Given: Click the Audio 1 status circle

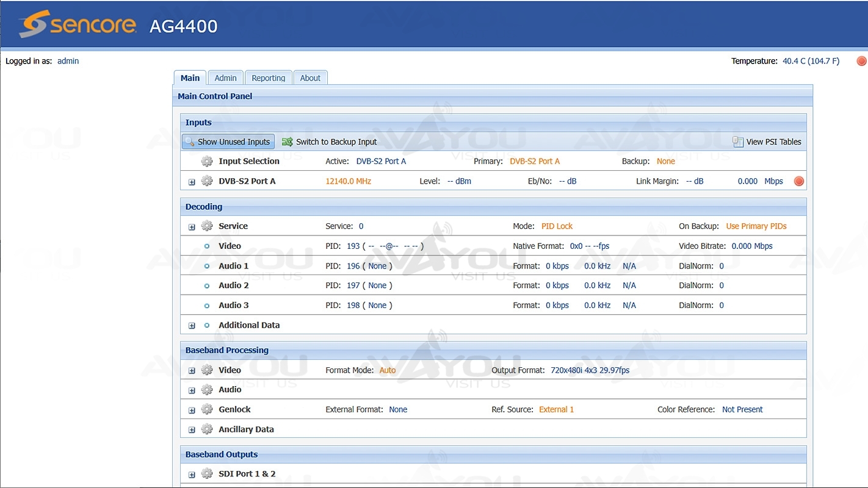Looking at the screenshot, I should coord(207,266).
